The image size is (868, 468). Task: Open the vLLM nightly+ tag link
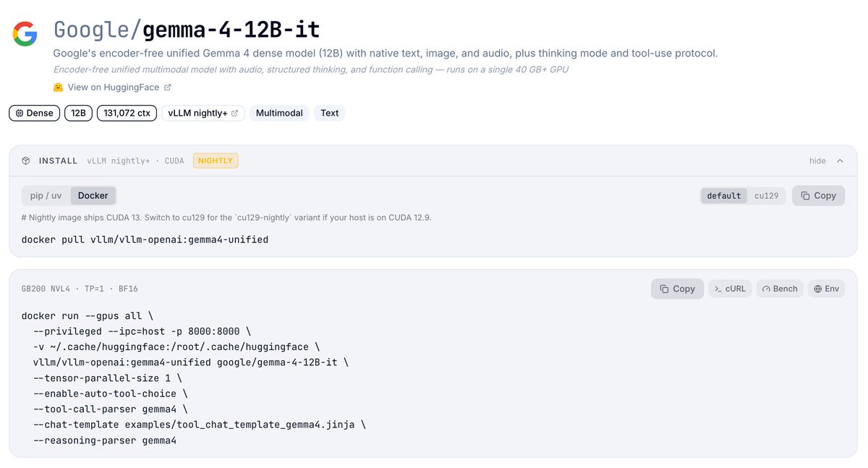tap(203, 113)
